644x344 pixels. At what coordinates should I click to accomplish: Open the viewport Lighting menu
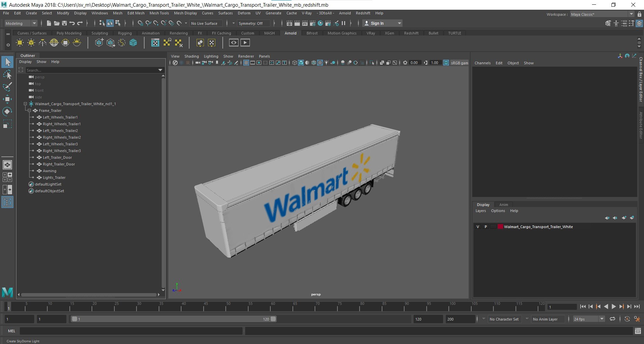pos(211,56)
